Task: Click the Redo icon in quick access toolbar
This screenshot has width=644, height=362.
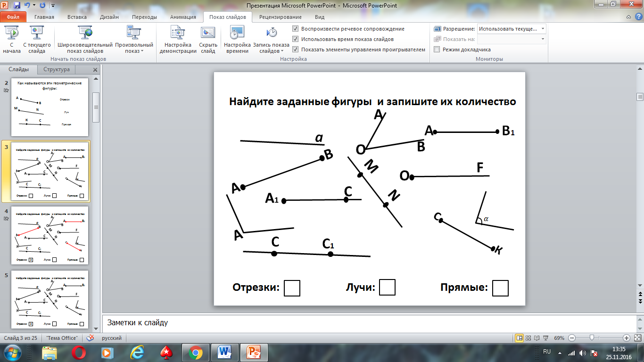Action: click(x=42, y=5)
